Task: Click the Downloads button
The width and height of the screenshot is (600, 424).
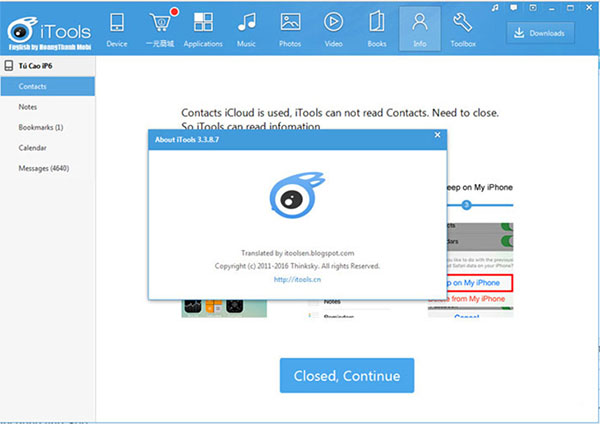Action: pyautogui.click(x=546, y=33)
